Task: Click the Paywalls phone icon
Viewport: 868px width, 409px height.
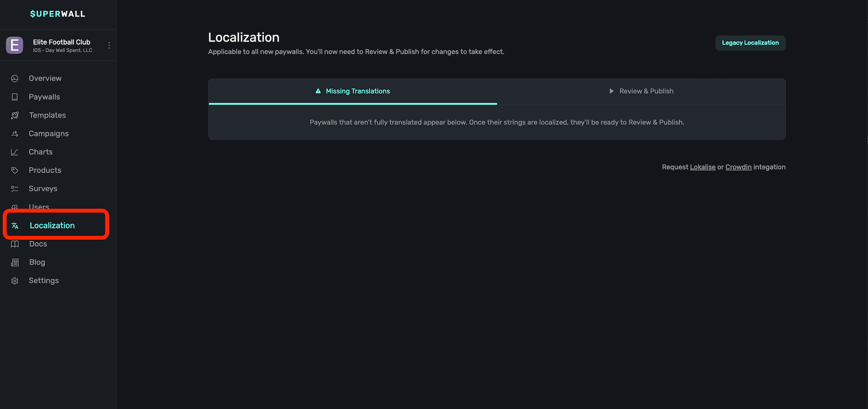Action: [15, 97]
